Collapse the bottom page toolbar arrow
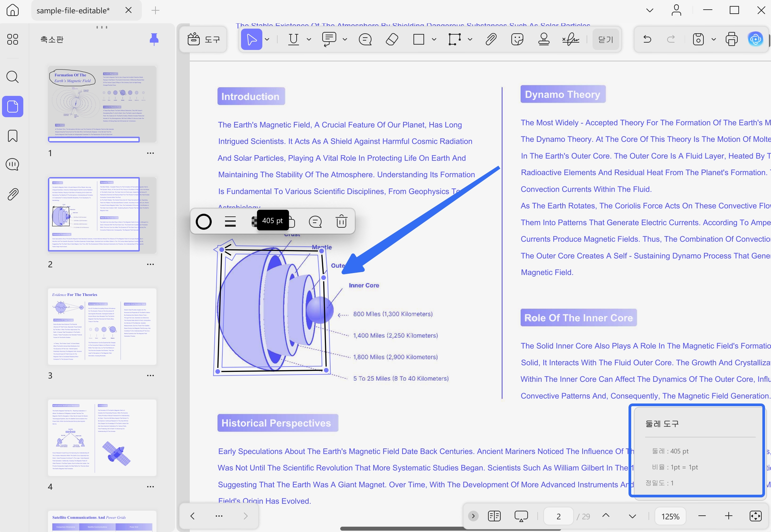771x532 pixels. 473,516
